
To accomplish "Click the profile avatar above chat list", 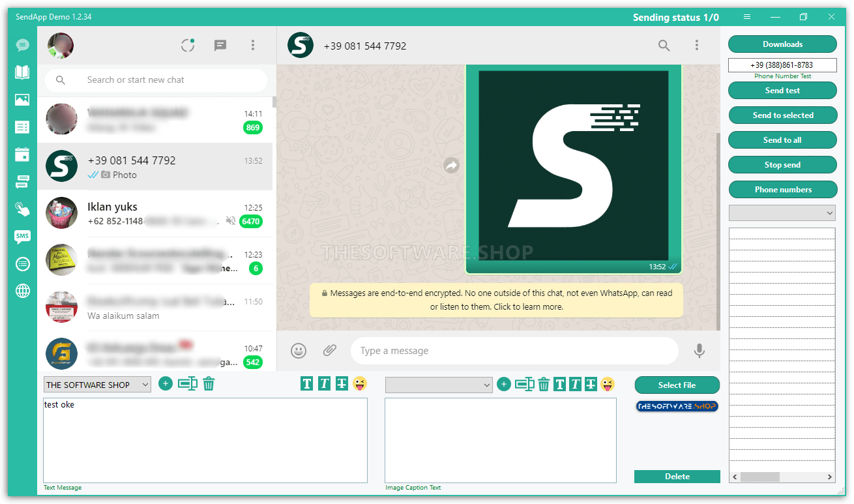I will click(x=61, y=46).
